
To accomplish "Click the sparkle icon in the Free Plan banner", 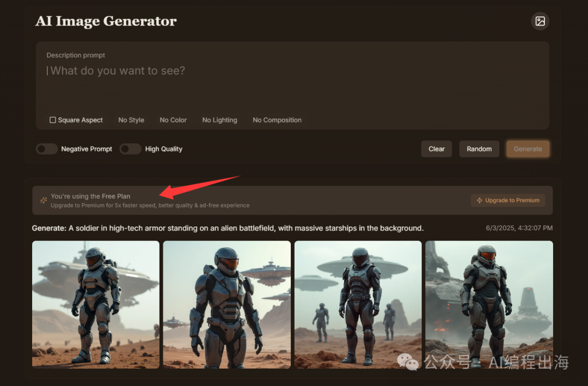I will coord(44,200).
